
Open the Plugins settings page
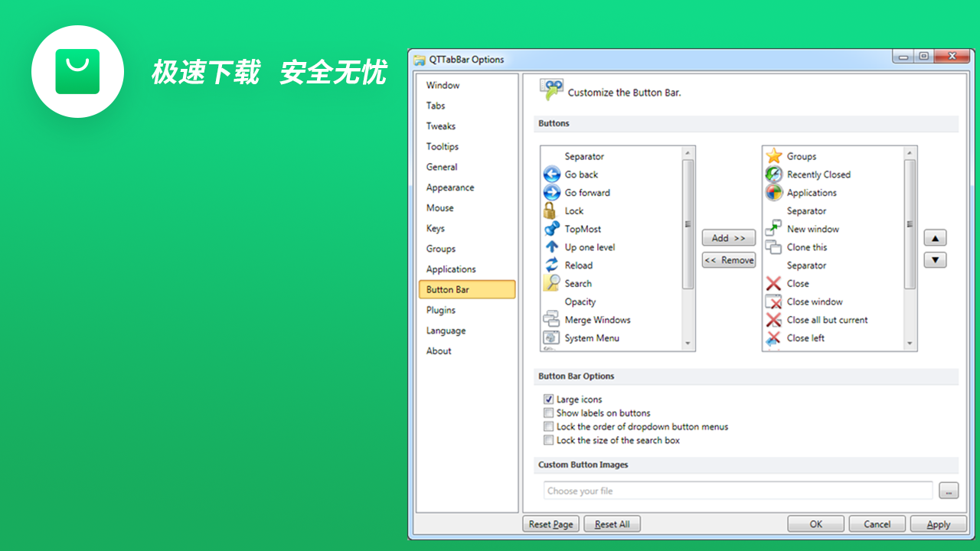467,310
